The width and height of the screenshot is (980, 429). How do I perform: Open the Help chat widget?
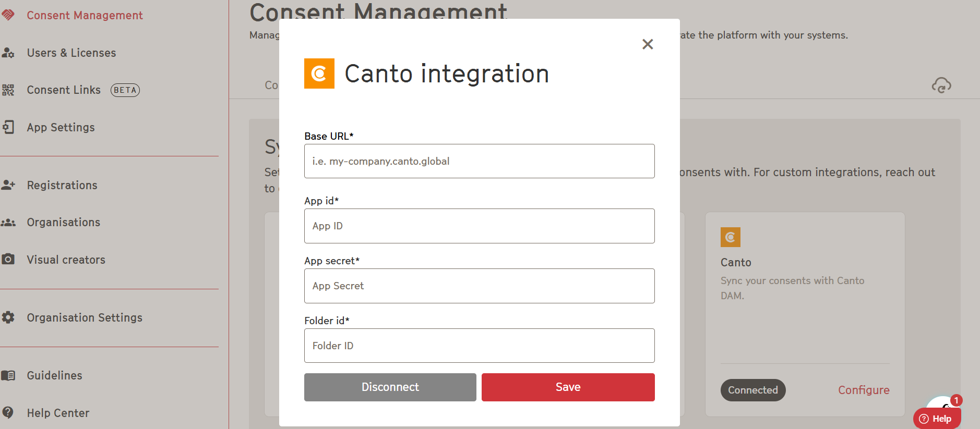[x=937, y=418]
